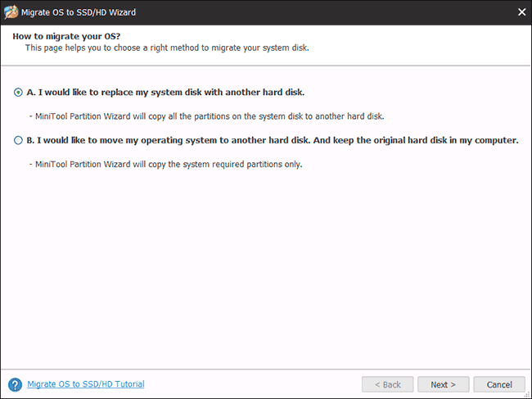This screenshot has height=399, width=532.
Task: Click blank white area below option B description
Action: (266, 262)
